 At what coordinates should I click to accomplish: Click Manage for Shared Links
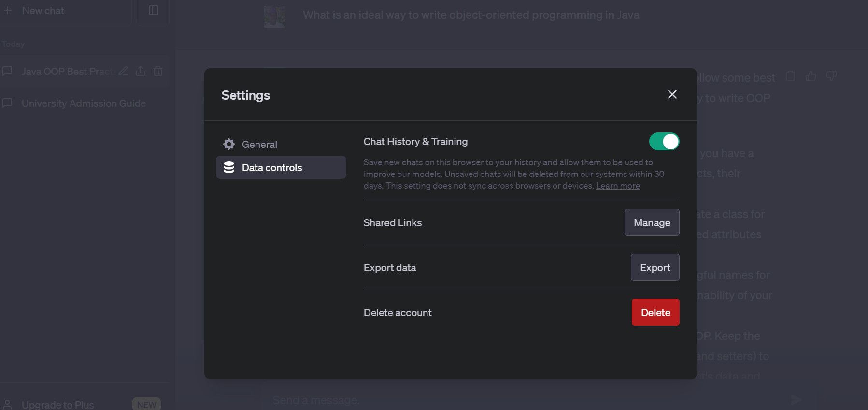(x=652, y=222)
